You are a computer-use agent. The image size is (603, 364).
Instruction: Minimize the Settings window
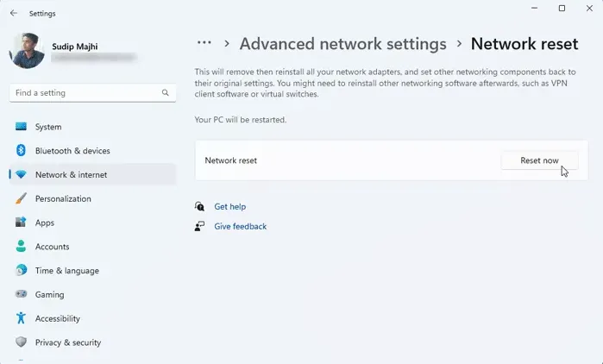click(x=534, y=8)
